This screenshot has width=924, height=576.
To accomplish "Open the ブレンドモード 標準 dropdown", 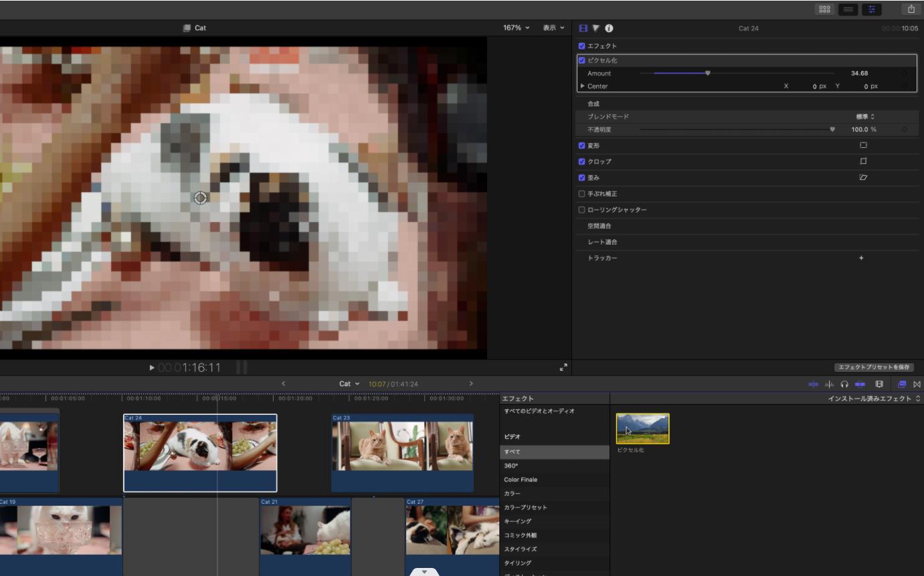I will (865, 116).
